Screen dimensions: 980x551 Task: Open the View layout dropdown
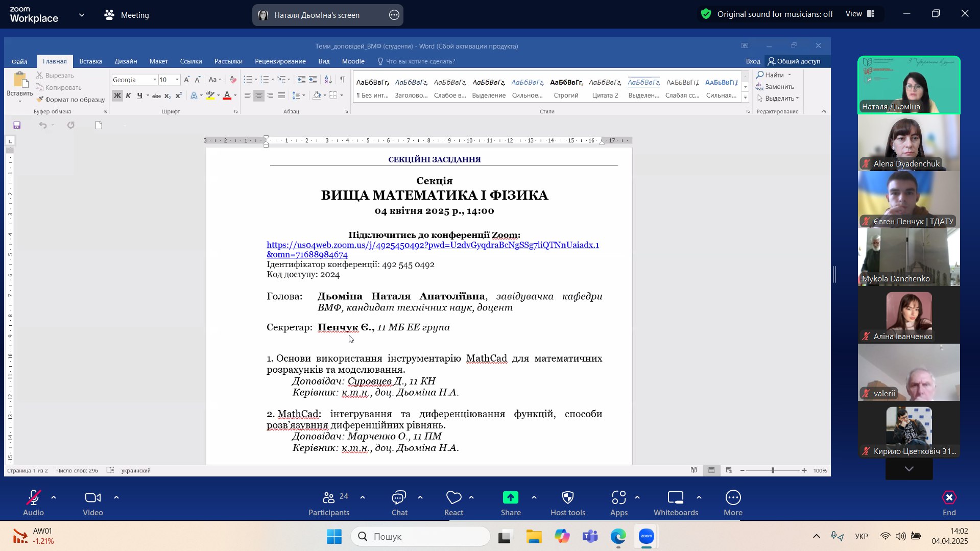[x=859, y=14]
